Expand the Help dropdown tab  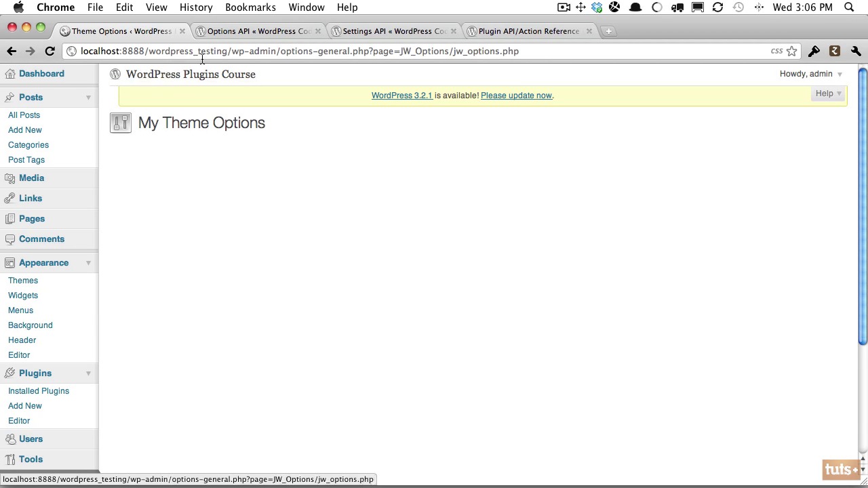point(828,94)
